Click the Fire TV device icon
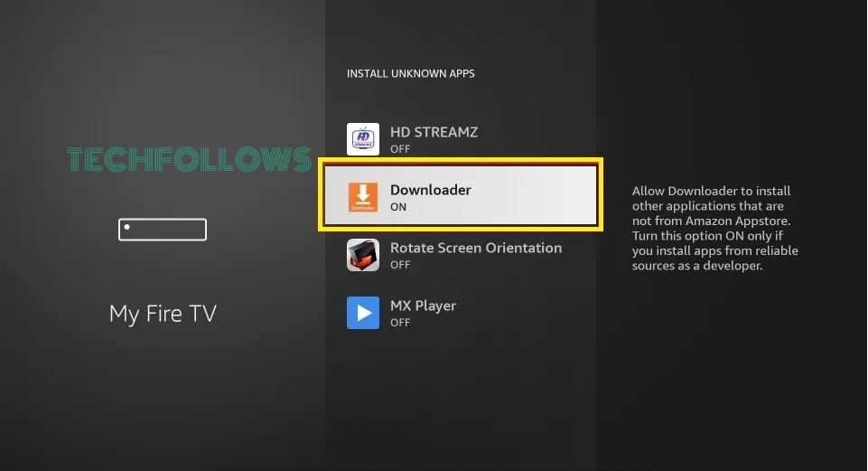The height and width of the screenshot is (471, 868). pyautogui.click(x=163, y=230)
